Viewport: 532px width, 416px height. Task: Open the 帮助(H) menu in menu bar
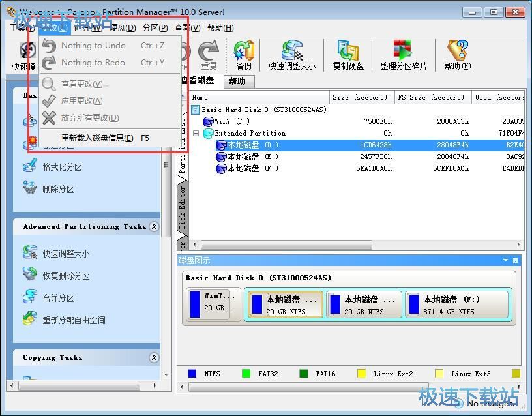coord(220,28)
